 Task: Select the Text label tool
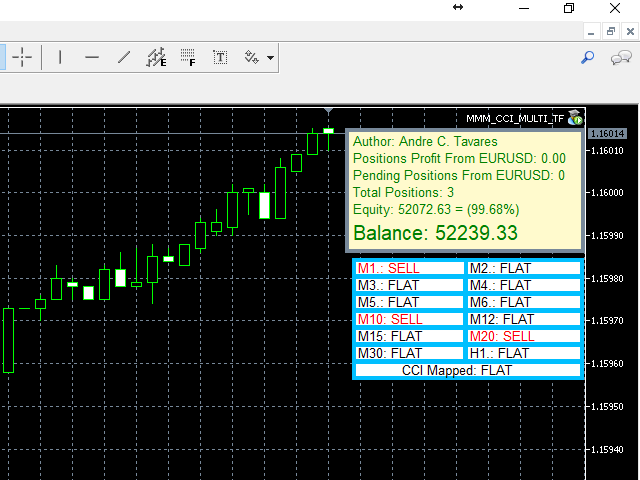click(x=220, y=57)
